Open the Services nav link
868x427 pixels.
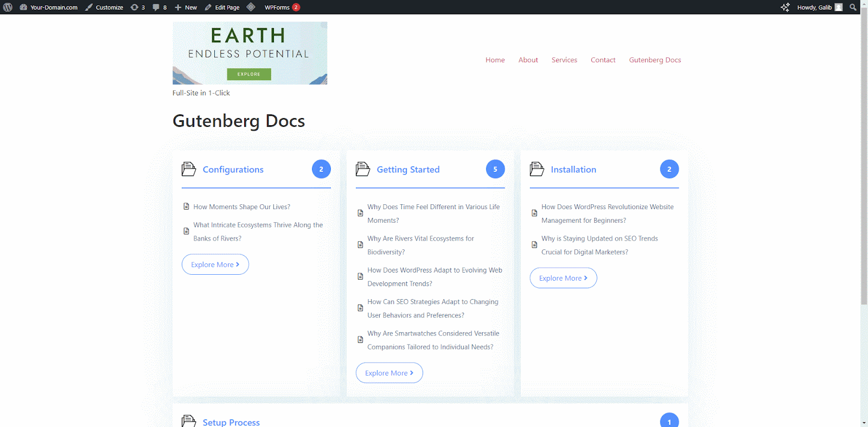(564, 60)
